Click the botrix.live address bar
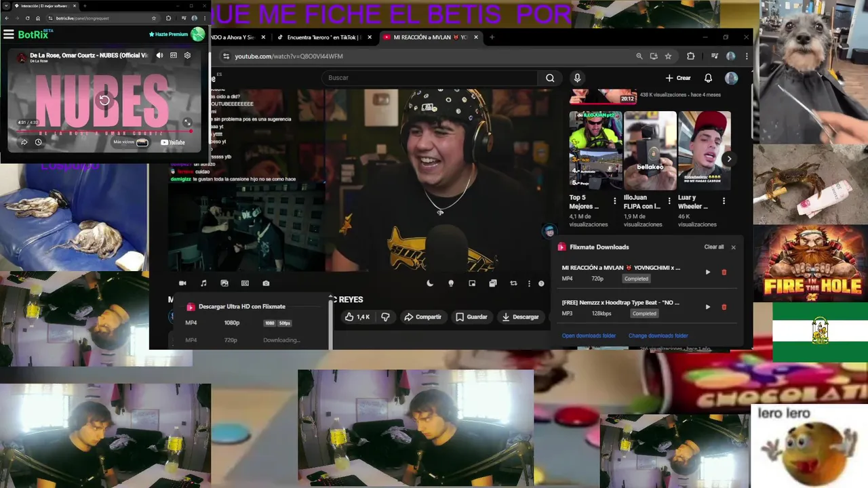868x488 pixels. [x=102, y=18]
